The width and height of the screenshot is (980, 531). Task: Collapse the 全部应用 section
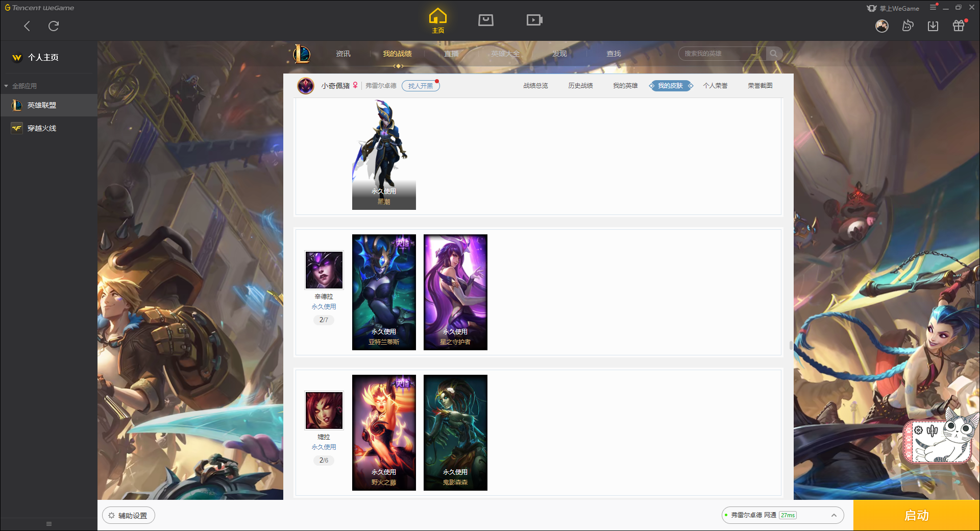point(20,86)
